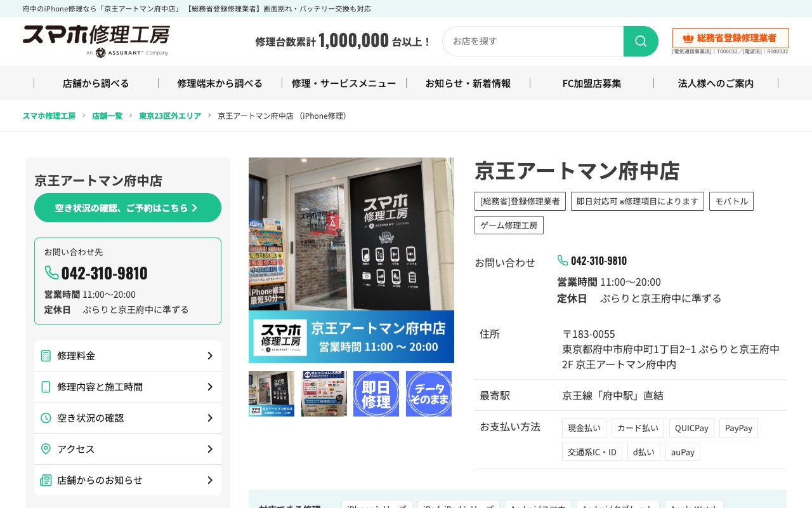The height and width of the screenshot is (508, 812).
Task: Click the clock icon beside 空き状況の確認
Action: click(46, 418)
